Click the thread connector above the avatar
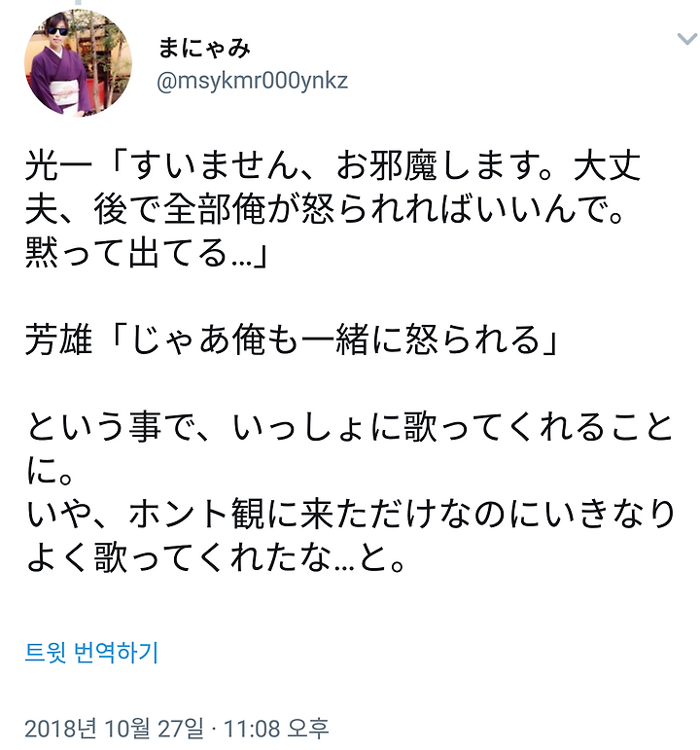Image resolution: width=700 pixels, height=750 pixels. [x=78, y=2]
